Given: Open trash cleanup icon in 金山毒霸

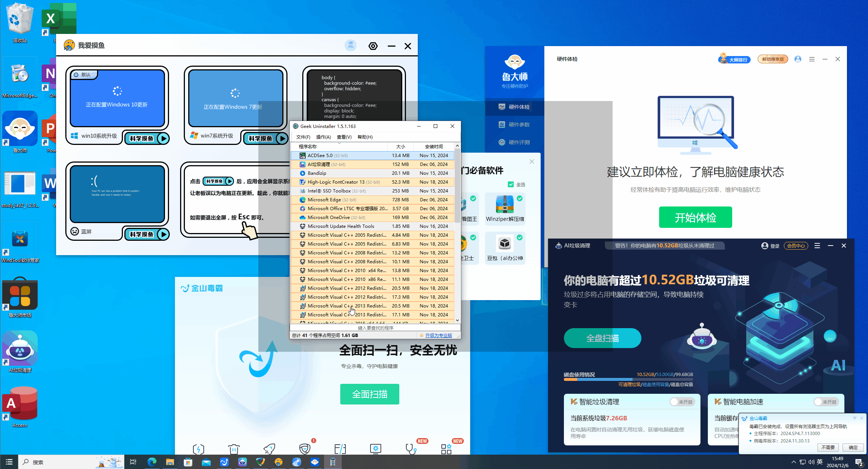Looking at the screenshot, I should 234,449.
